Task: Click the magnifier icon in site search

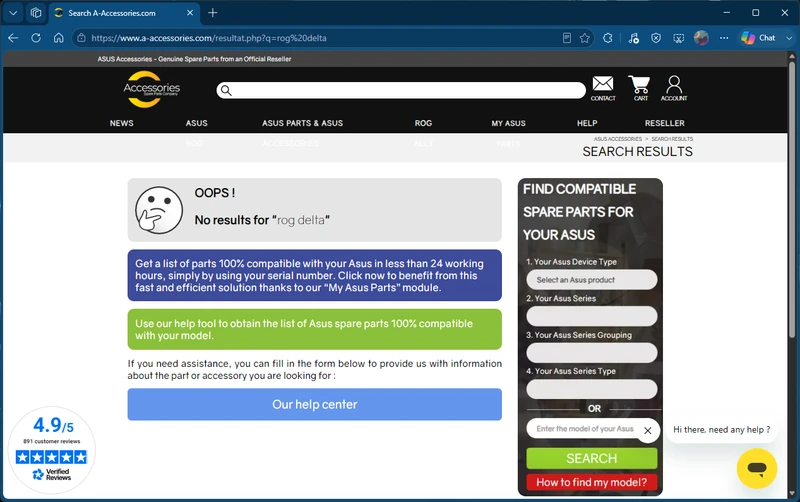Action: [226, 90]
